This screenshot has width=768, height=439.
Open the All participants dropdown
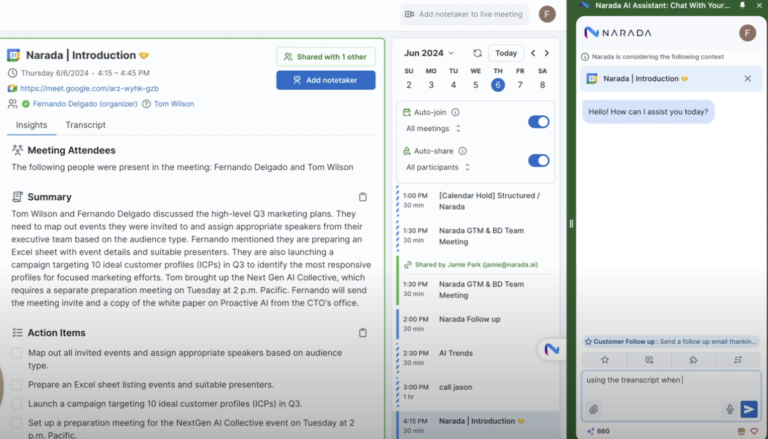(x=439, y=167)
